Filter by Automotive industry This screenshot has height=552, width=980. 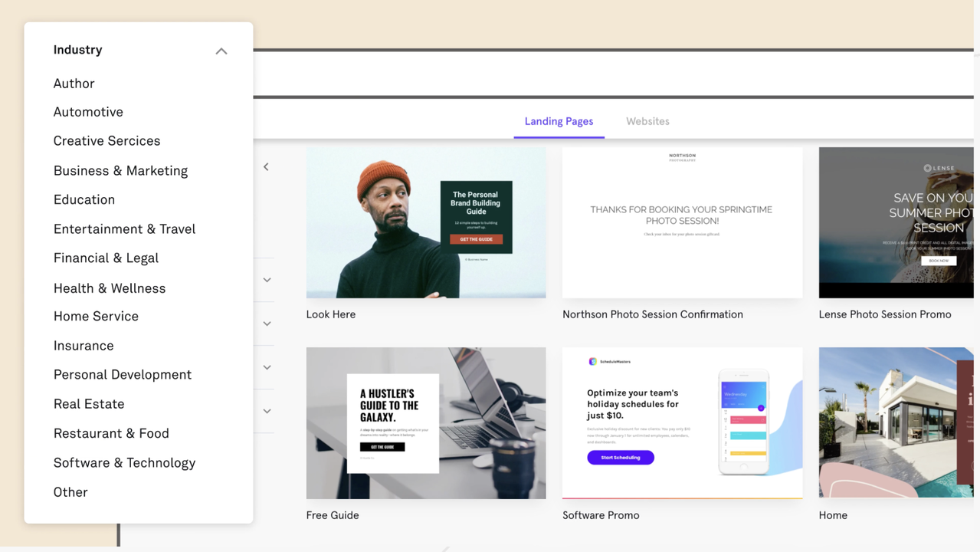pyautogui.click(x=88, y=111)
